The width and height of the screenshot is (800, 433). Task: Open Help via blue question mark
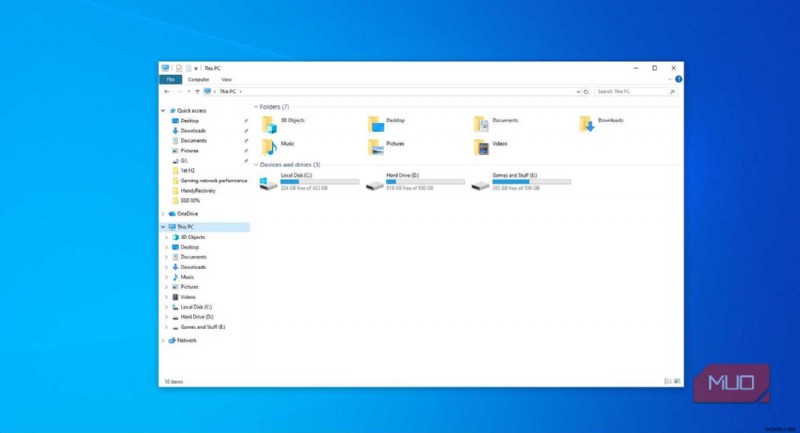[x=678, y=80]
